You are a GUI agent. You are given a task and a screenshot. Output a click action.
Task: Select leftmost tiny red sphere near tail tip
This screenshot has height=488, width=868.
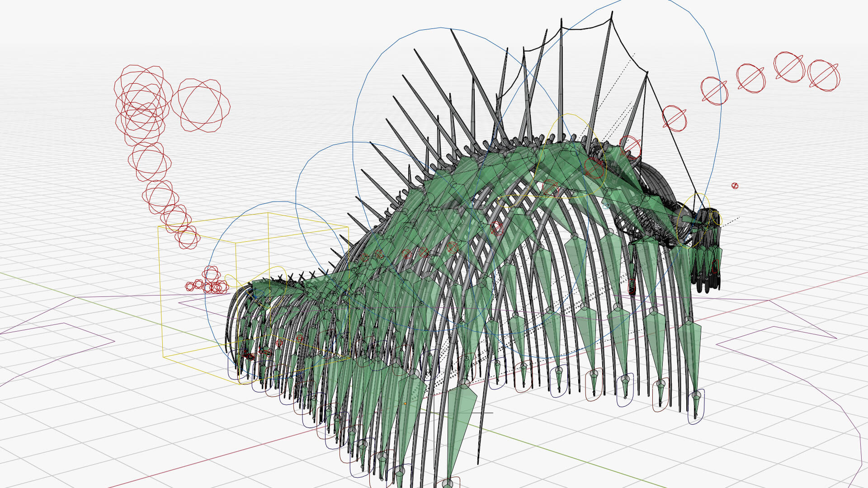pos(189,286)
